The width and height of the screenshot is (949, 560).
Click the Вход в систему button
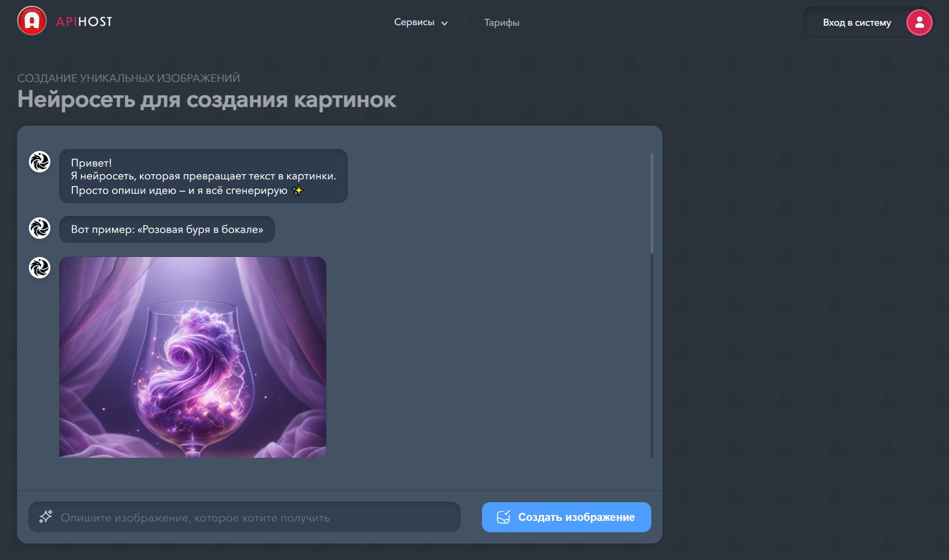pos(856,22)
